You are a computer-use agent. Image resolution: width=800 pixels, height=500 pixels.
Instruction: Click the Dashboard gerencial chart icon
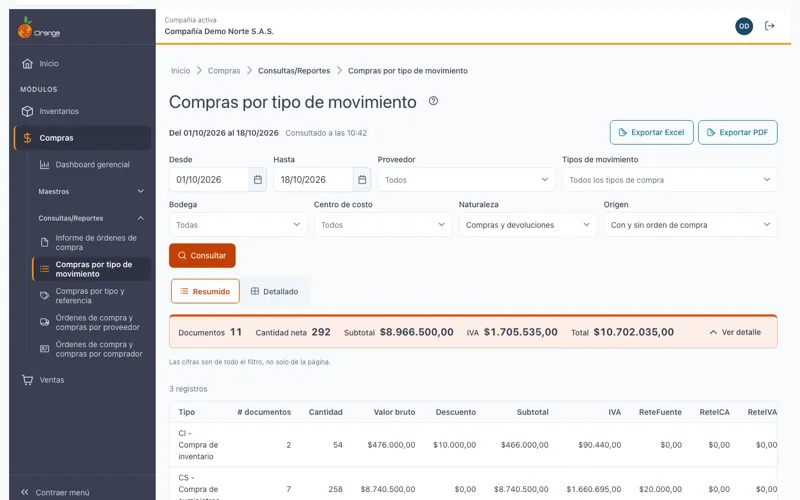[44, 165]
